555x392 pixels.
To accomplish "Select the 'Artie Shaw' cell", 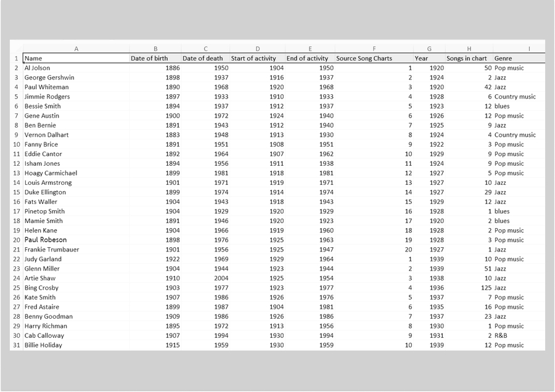I will (x=76, y=278).
